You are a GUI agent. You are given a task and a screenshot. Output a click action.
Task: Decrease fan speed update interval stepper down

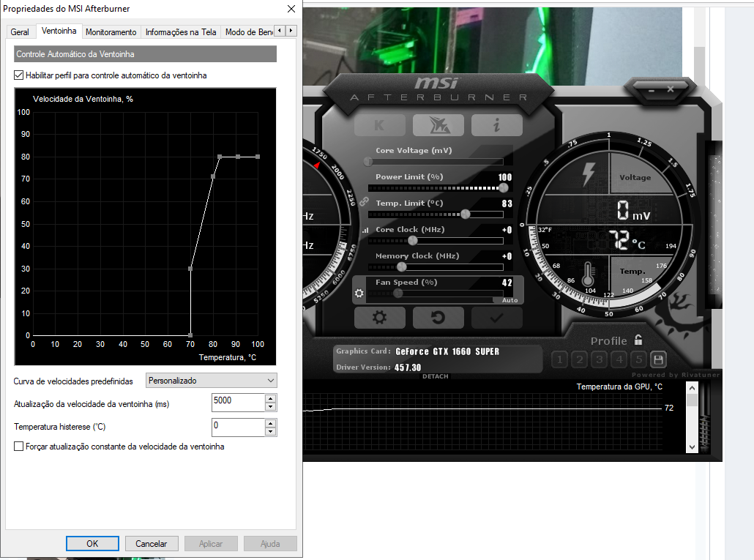click(x=271, y=407)
